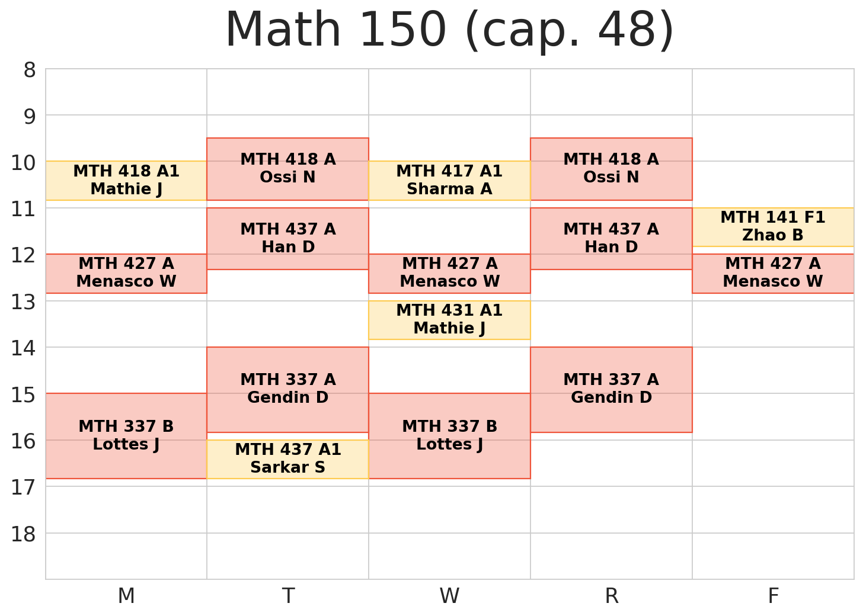
Task: Select the F day label on the axis
Action: tap(773, 596)
